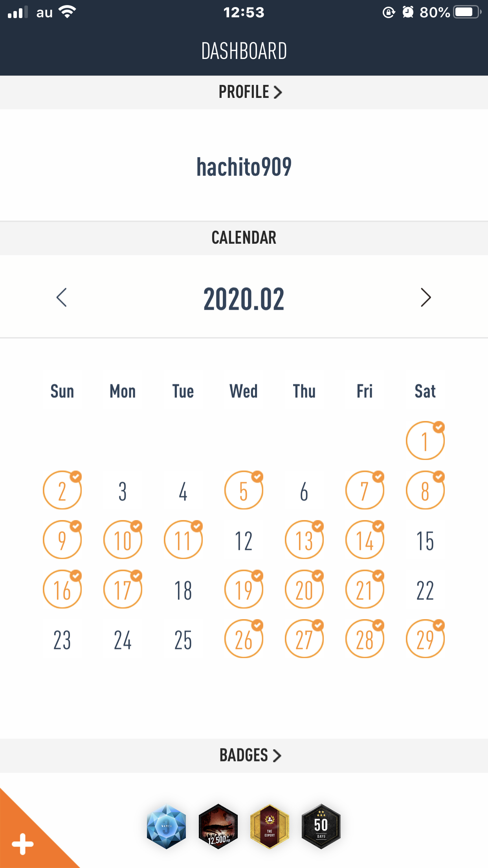This screenshot has width=488, height=868.
Task: Go to the previous month
Action: 62,298
